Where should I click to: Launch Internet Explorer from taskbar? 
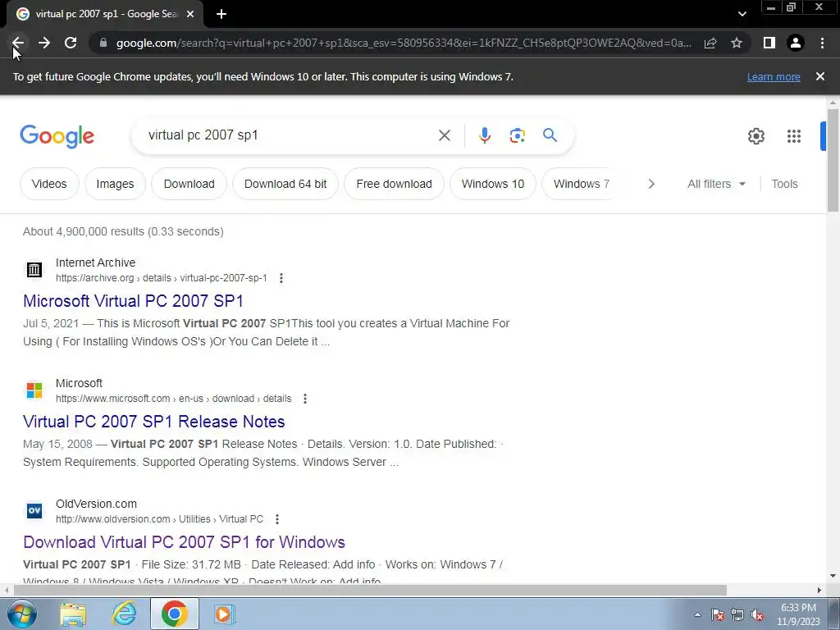click(125, 614)
